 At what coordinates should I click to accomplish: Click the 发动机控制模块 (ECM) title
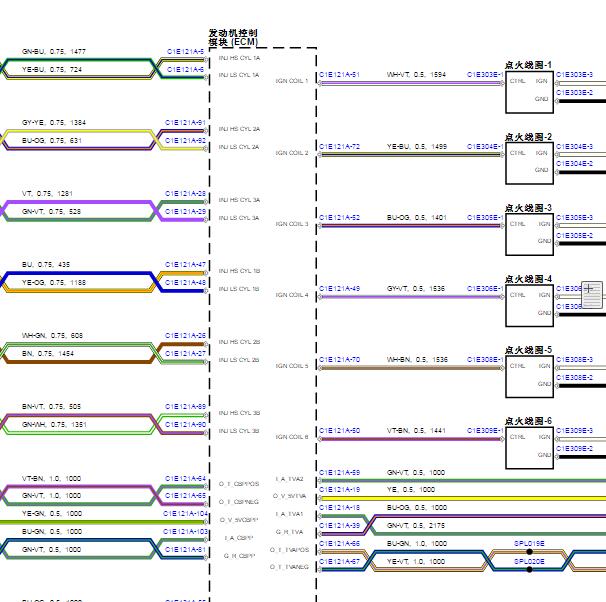233,38
